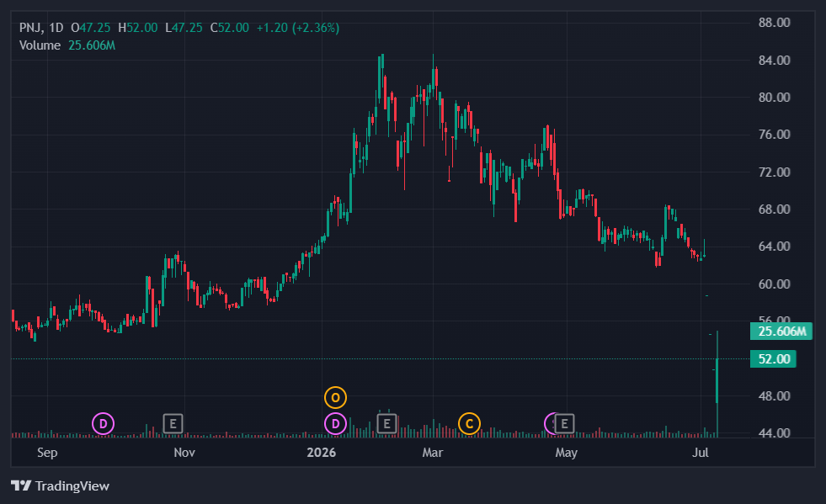Select the Volume indicator legend label

click(40, 45)
